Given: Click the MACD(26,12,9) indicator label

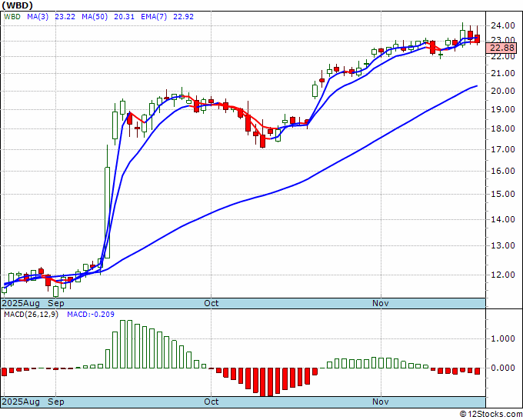Looking at the screenshot, I should click(31, 315).
